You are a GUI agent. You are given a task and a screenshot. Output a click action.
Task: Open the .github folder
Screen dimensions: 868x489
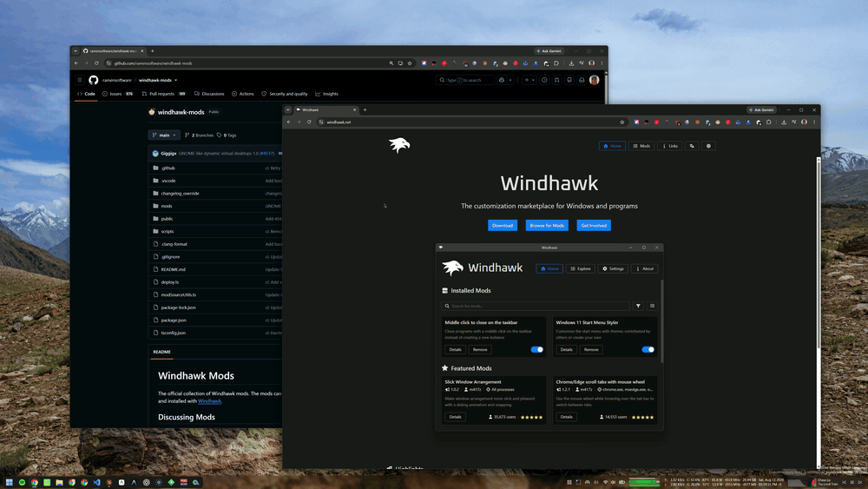168,168
